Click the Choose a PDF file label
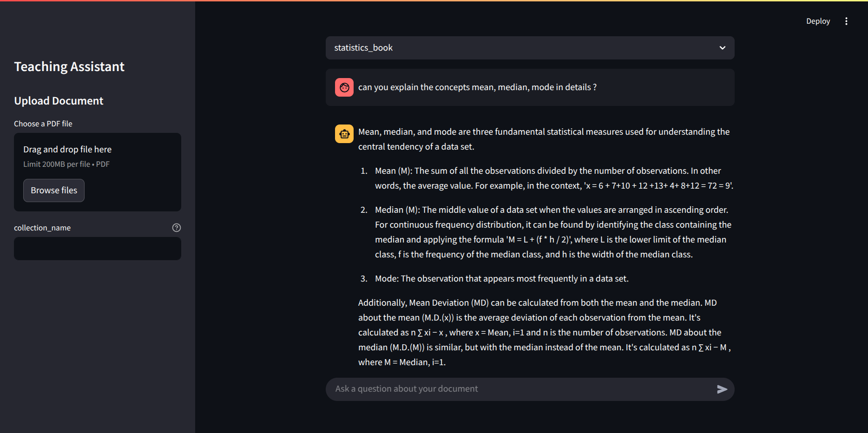This screenshot has height=433, width=868. (x=43, y=124)
